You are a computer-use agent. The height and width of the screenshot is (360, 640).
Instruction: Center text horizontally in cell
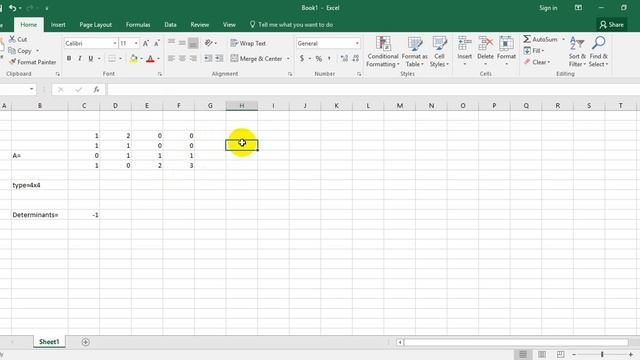pyautogui.click(x=182, y=58)
